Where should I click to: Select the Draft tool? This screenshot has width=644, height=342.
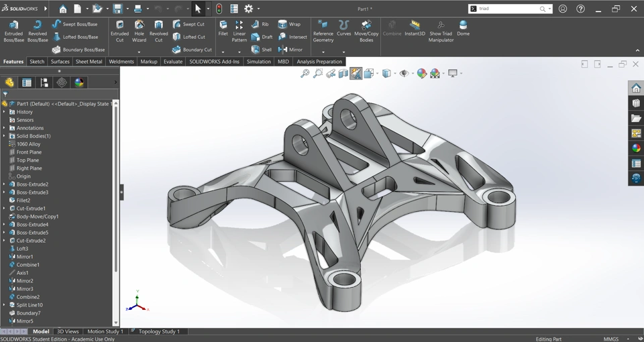click(x=262, y=37)
